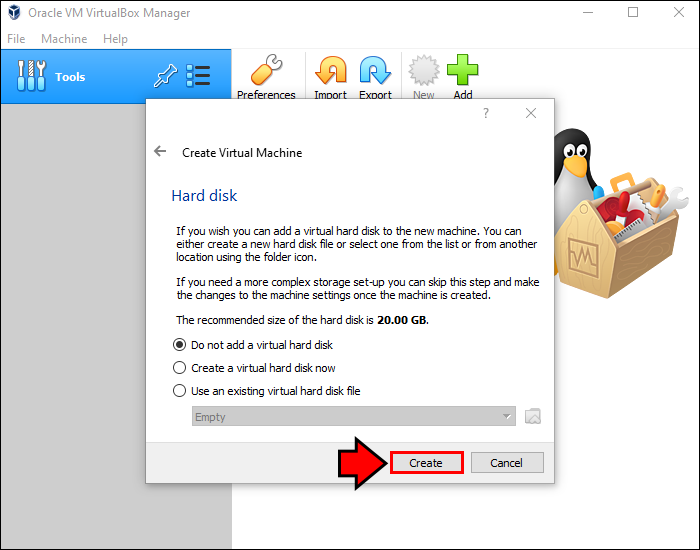
Task: Close the Create Virtual Machine dialog
Action: tap(531, 113)
